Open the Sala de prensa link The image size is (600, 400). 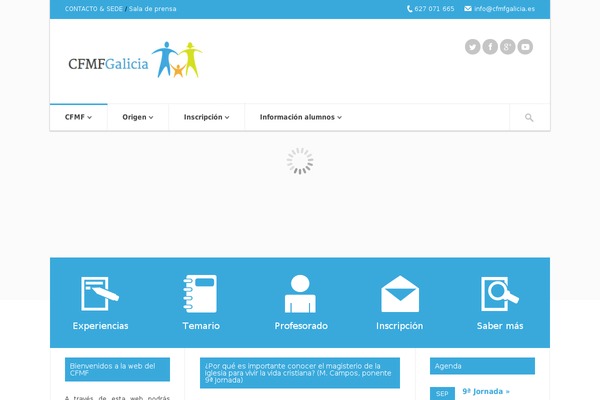[x=152, y=9]
